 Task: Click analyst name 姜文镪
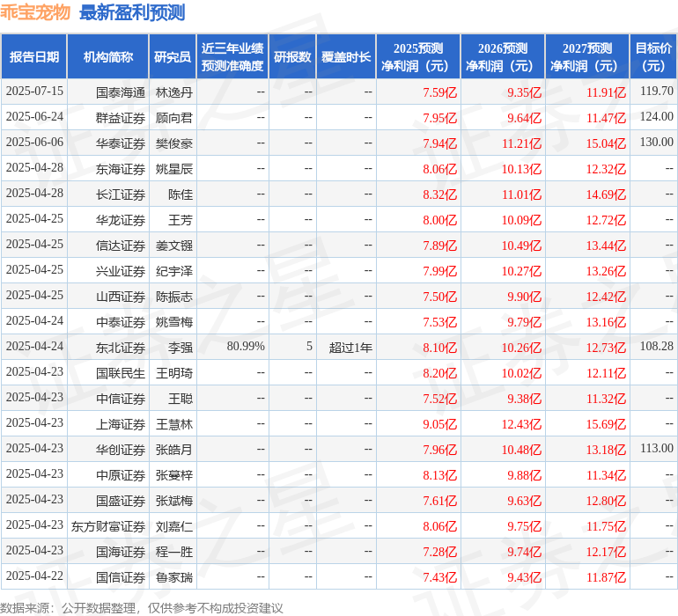173,246
